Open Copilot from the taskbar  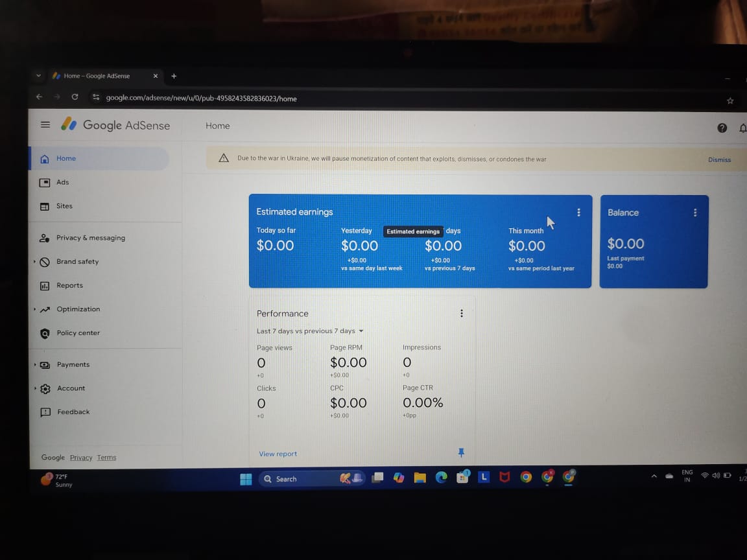pyautogui.click(x=399, y=478)
